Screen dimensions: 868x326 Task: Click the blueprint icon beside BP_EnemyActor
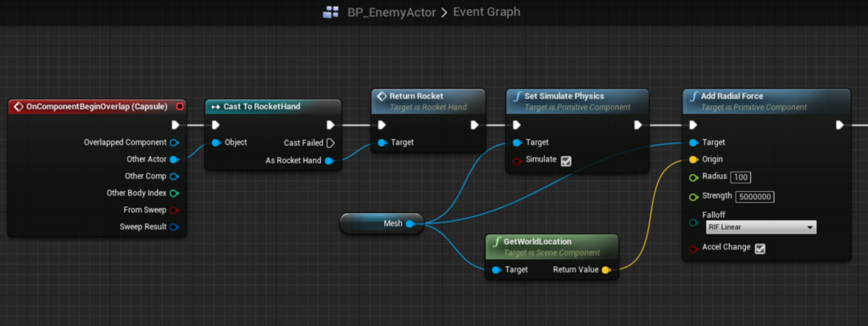(331, 12)
